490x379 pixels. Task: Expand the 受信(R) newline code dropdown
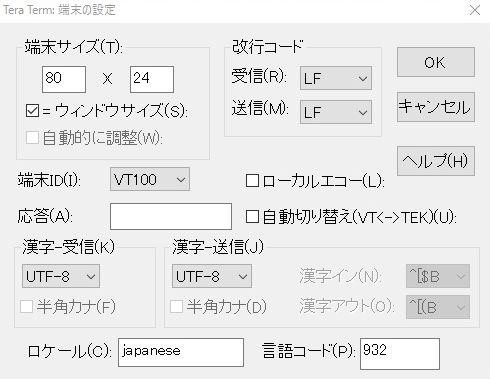336,78
